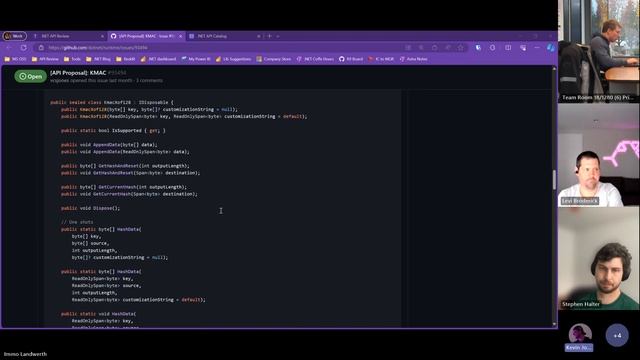Screen dimensions: 640x360
Task: Add page to favorites star
Action: coord(461,48)
